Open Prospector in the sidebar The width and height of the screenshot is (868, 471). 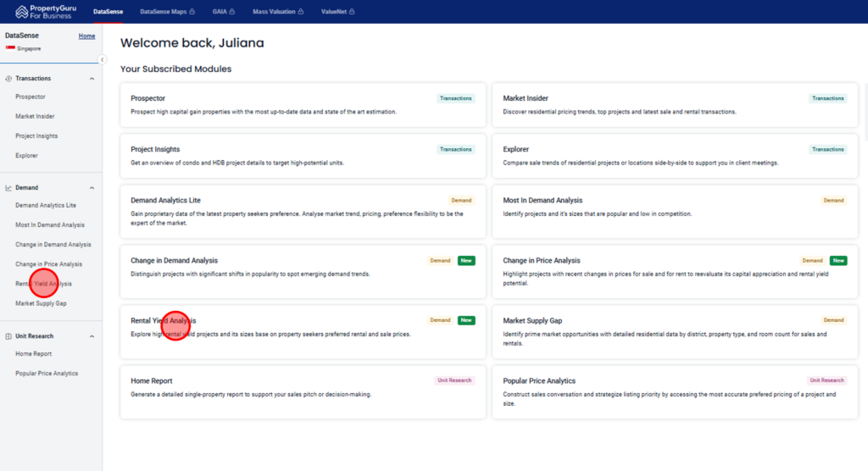(31, 97)
